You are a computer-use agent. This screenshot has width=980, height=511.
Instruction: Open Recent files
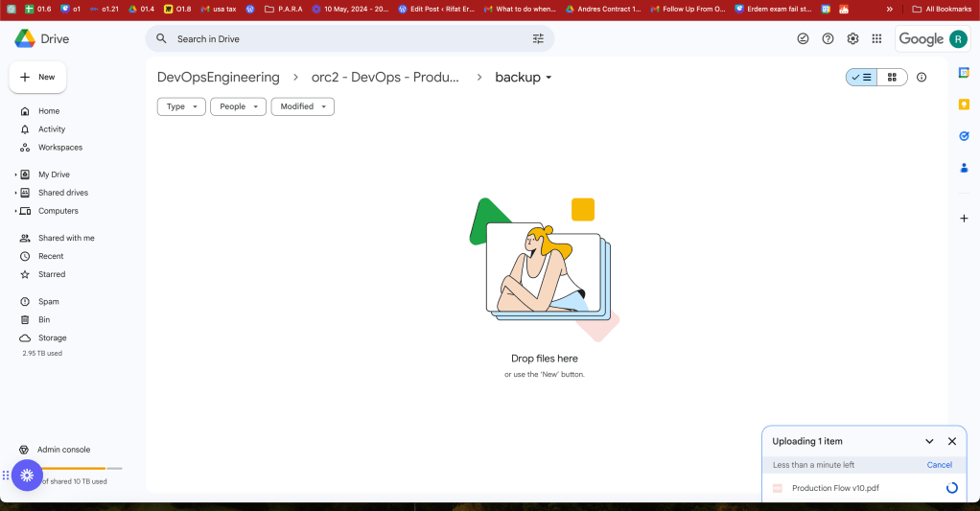coord(51,256)
